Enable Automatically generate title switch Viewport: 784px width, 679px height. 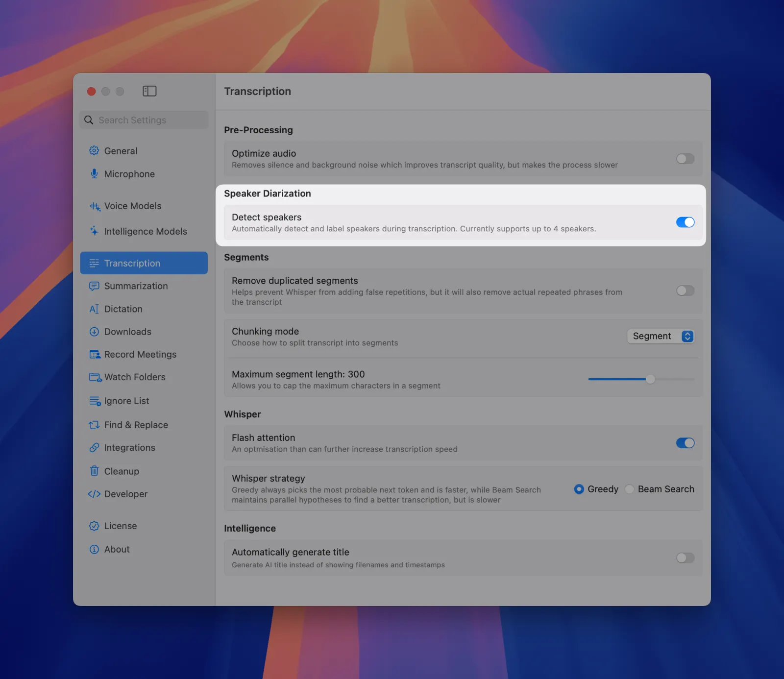[685, 558]
